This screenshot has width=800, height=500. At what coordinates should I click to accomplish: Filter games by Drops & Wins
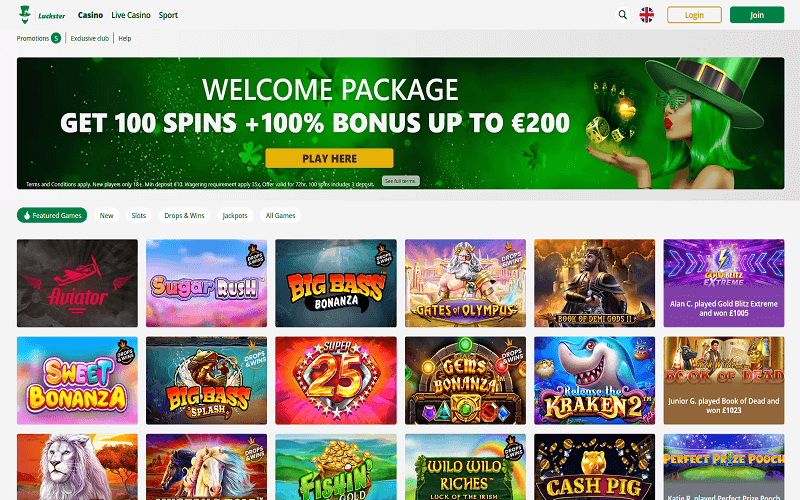184,215
